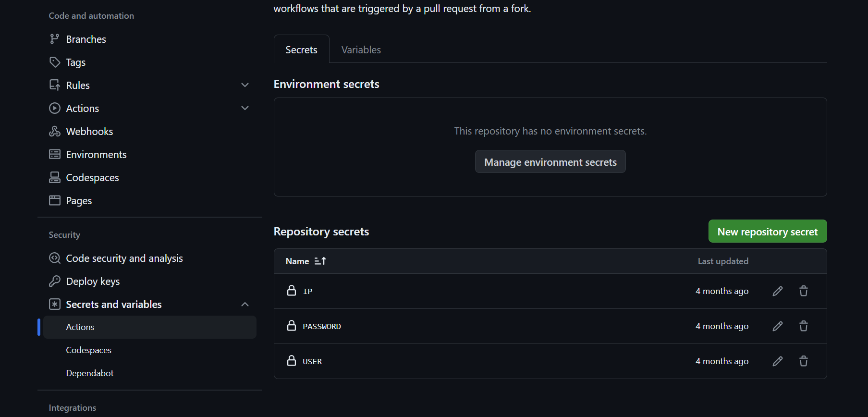
Task: Delete the USER secret using trash icon
Action: pos(803,361)
